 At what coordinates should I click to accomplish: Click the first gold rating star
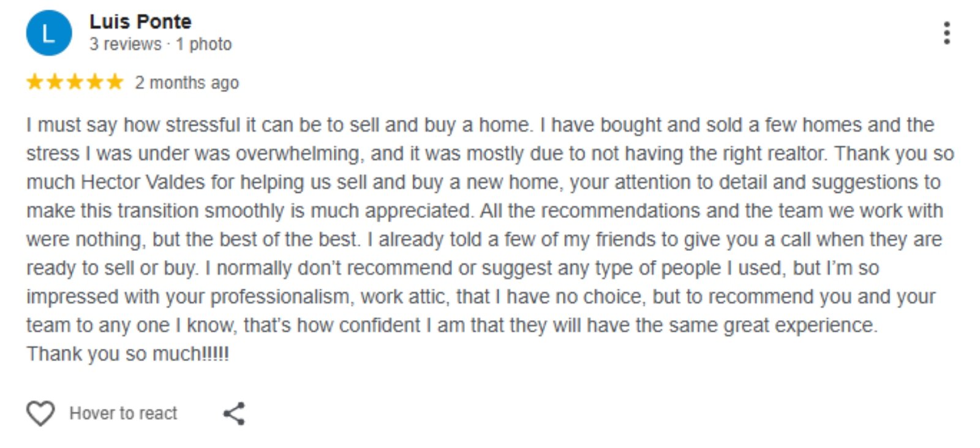[35, 82]
